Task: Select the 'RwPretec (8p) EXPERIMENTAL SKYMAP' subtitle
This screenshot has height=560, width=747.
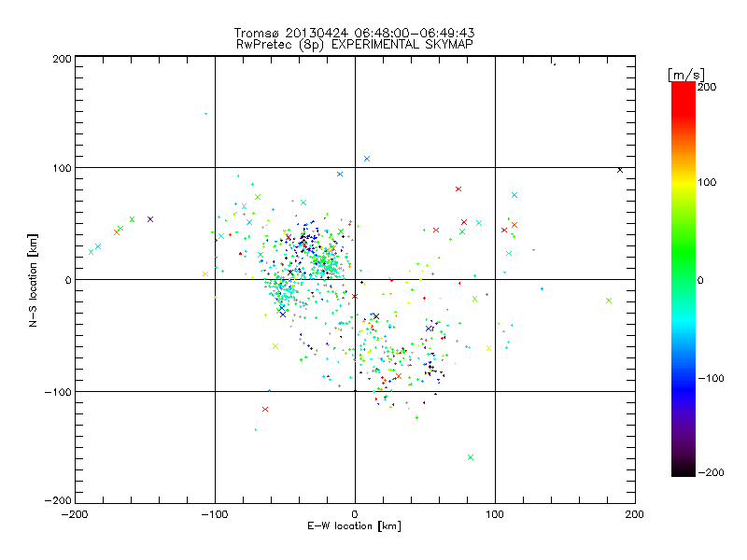Action: point(355,45)
